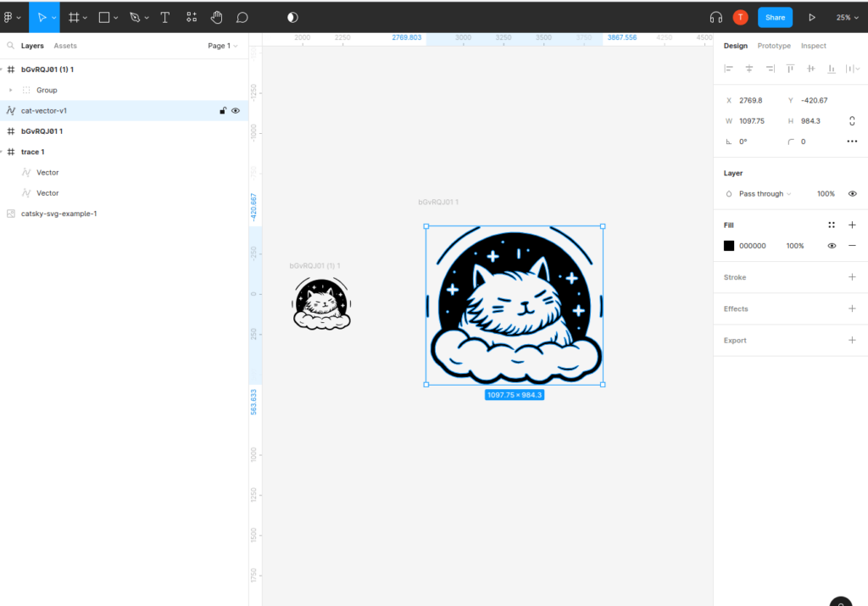This screenshot has height=606, width=868.
Task: Remove the fill with minus icon
Action: click(x=852, y=246)
